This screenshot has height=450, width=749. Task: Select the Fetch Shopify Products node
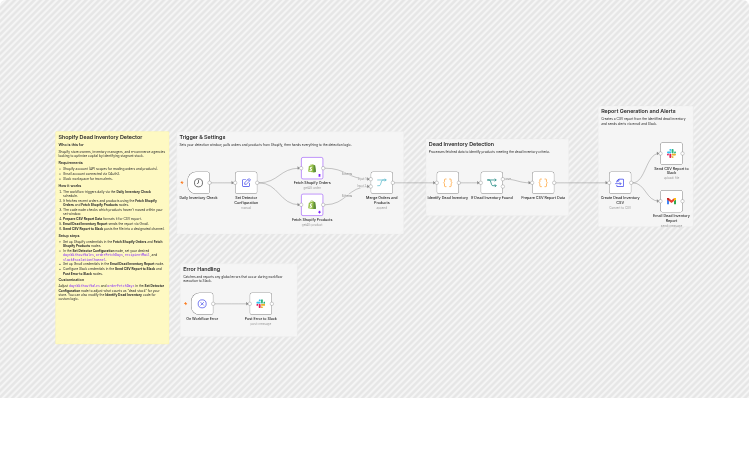pos(312,205)
